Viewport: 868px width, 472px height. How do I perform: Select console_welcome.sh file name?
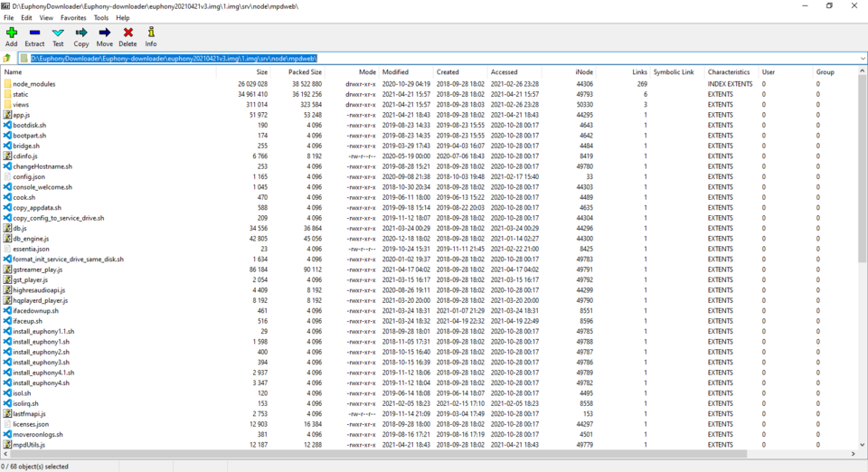coord(42,187)
